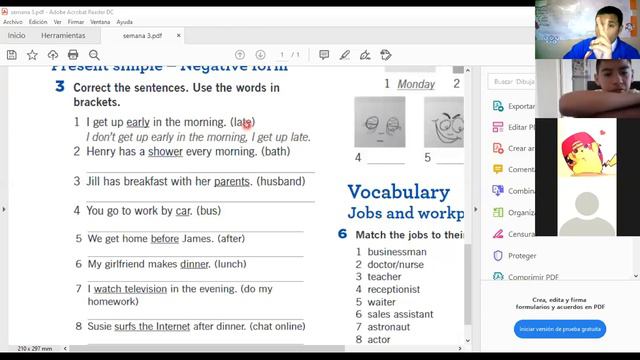The width and height of the screenshot is (640, 360).
Task: Open the Organizar páginas tool
Action: (x=513, y=213)
